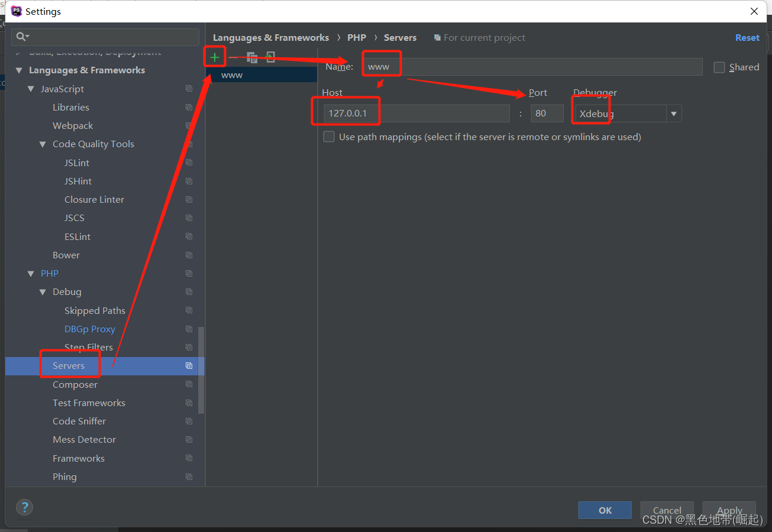Screen dimensions: 772x532
Task: Collapse the Code Quality Tools node
Action: coord(43,144)
